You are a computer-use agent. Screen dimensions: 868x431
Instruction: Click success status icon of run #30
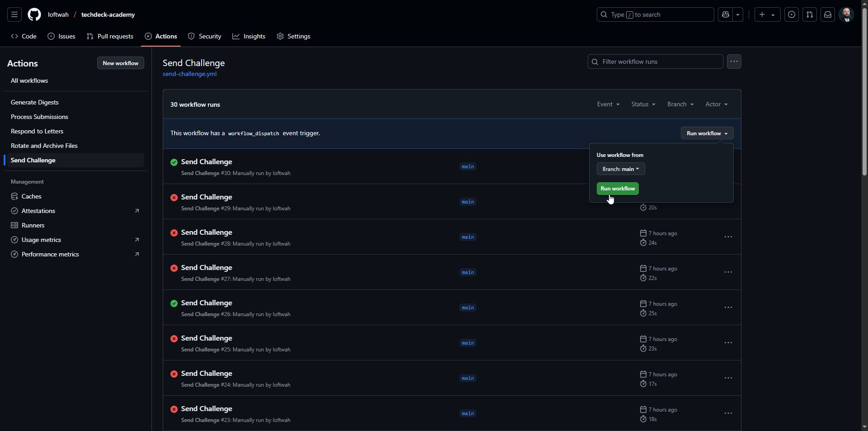click(x=174, y=162)
